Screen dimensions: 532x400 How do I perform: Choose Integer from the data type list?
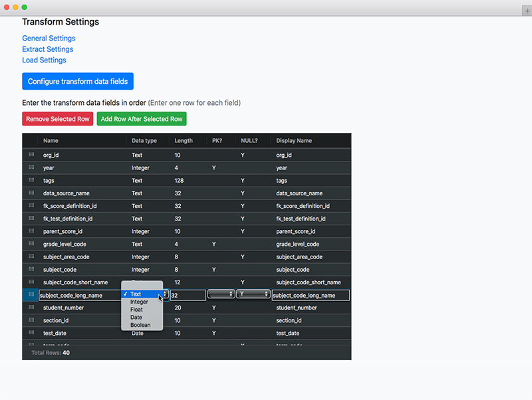(x=139, y=302)
